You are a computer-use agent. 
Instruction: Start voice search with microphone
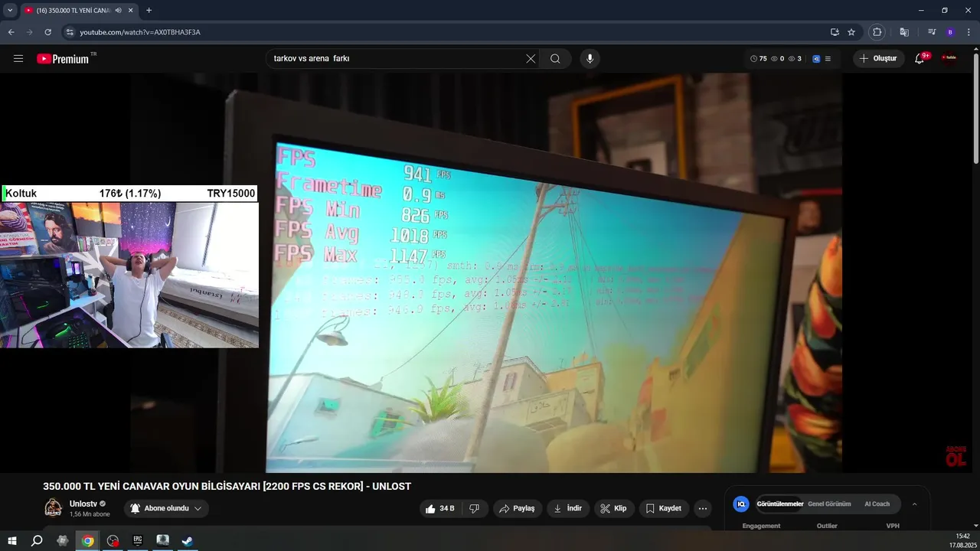[590, 59]
